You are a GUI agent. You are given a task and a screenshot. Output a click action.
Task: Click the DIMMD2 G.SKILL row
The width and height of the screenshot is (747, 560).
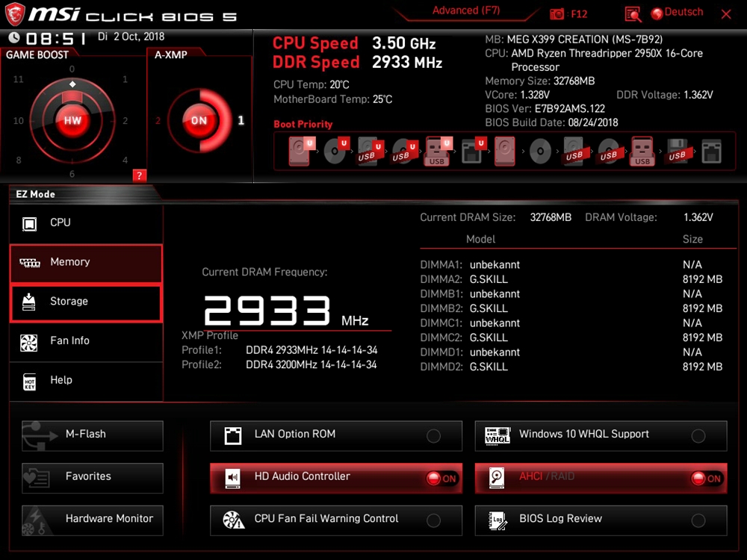[571, 367]
